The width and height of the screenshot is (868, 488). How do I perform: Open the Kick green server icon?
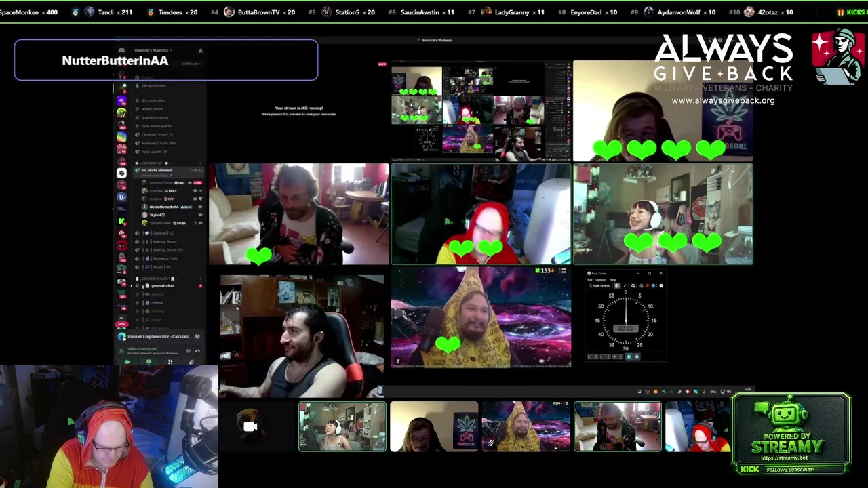122,220
